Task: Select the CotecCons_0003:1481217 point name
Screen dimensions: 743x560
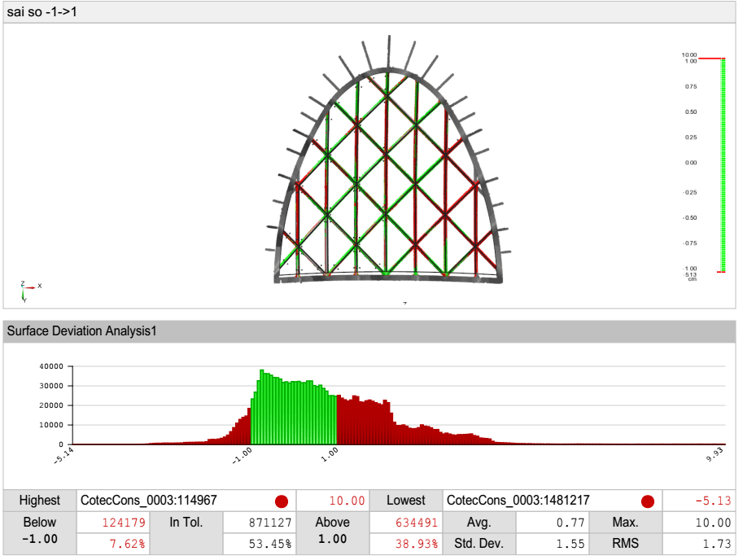Action: tap(519, 501)
